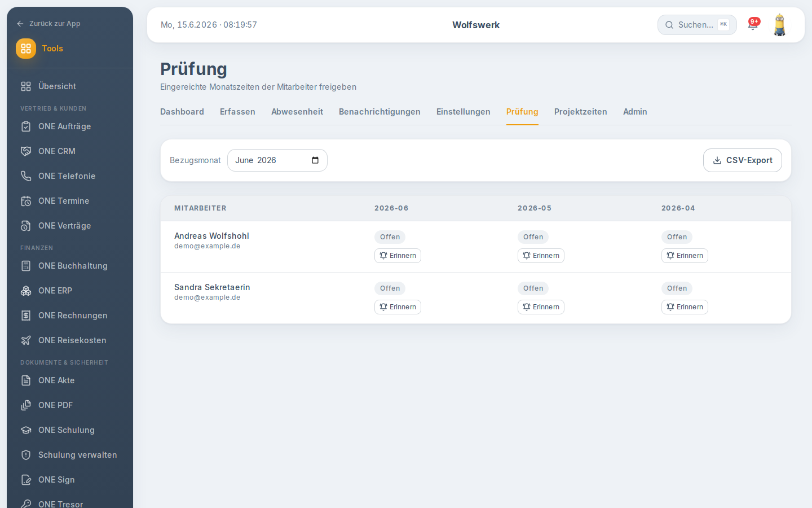The image size is (812, 508).
Task: Click the ONE Reisekosten airplane icon
Action: [x=26, y=340]
